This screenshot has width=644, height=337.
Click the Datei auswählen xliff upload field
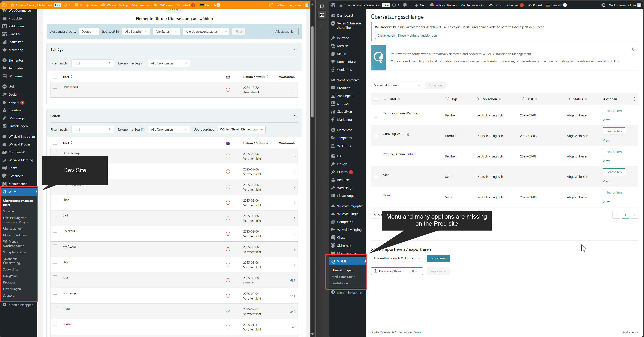click(397, 271)
